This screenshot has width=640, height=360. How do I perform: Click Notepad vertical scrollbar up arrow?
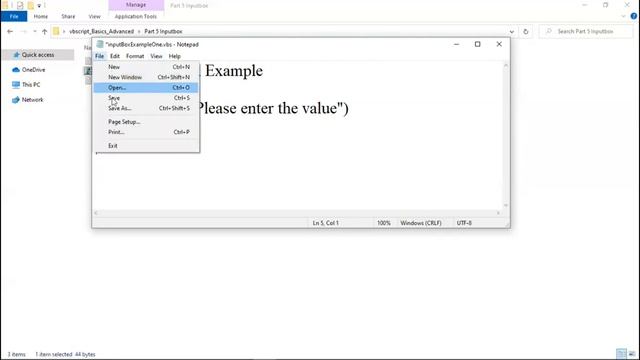(x=506, y=66)
